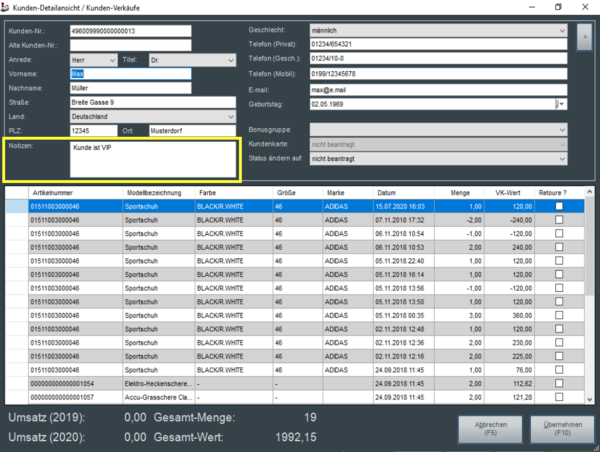
Task: Tick Retoure checkbox for 15.07.2020 sale
Action: tap(559, 206)
